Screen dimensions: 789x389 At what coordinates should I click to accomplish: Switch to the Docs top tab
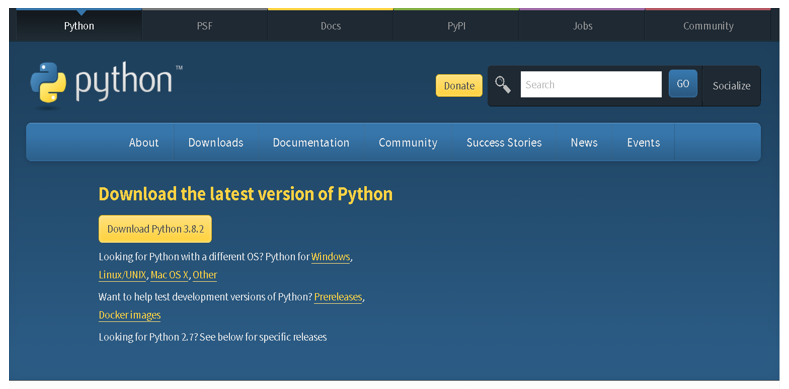coord(331,26)
